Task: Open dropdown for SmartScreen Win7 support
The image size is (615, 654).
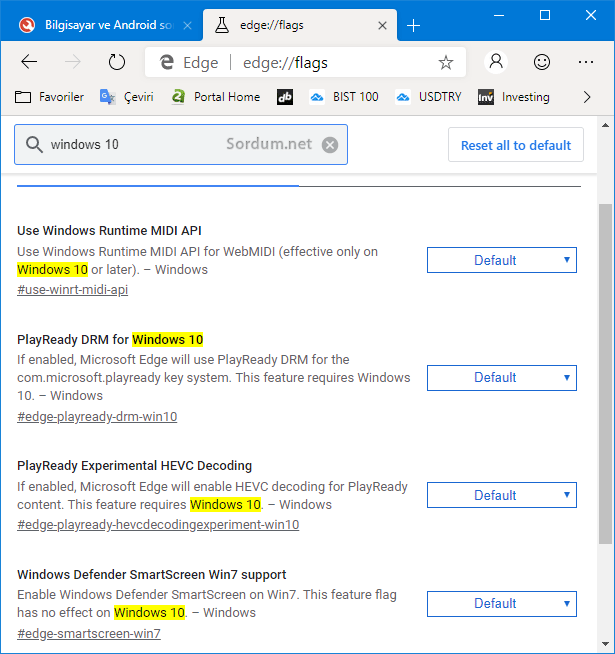Action: coord(502,604)
